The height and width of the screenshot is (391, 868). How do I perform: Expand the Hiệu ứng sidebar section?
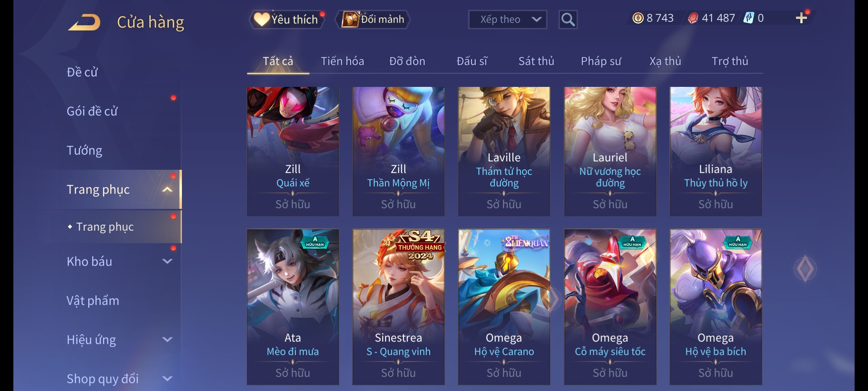[167, 340]
